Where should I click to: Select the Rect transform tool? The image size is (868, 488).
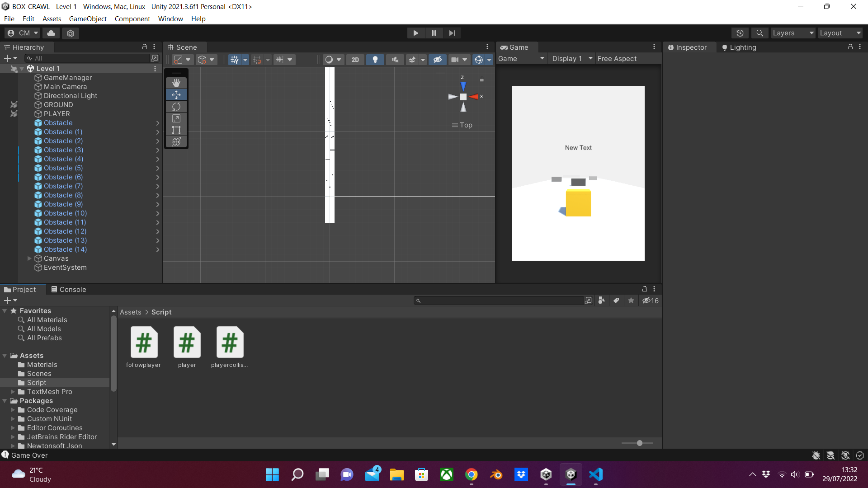(176, 130)
